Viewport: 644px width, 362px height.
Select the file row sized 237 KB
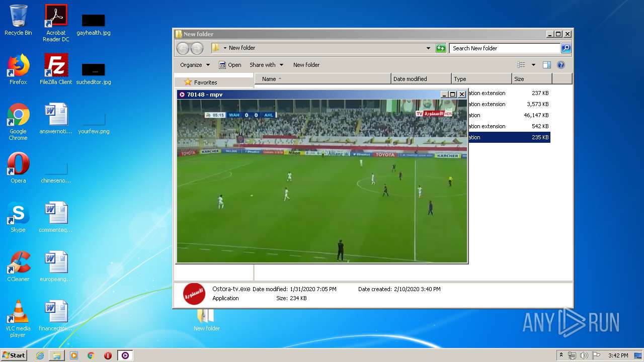point(509,93)
